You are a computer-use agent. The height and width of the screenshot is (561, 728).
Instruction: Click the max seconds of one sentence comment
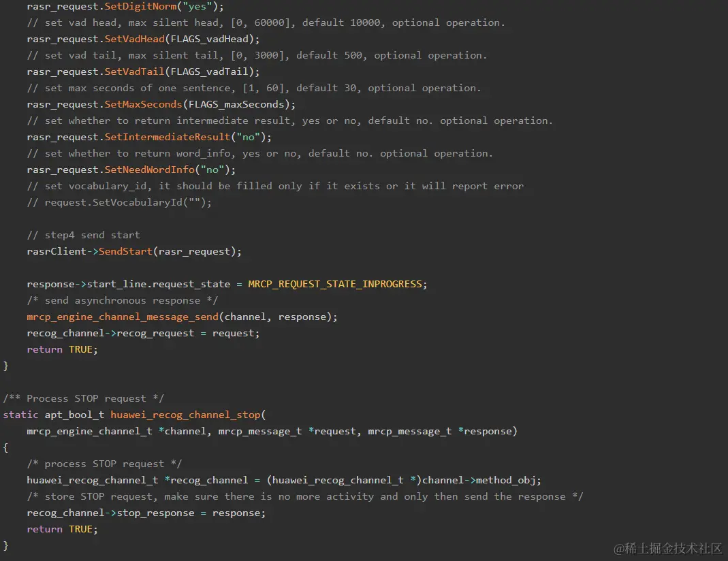254,88
